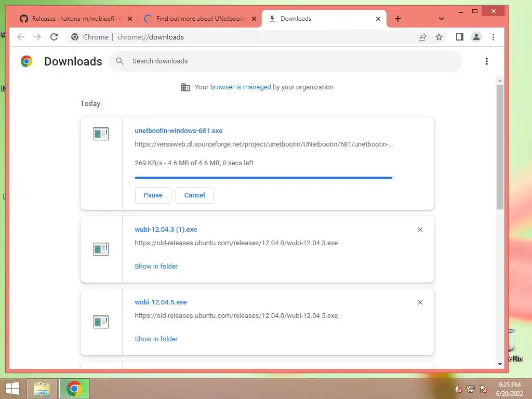Reload the downloads page

[54, 37]
